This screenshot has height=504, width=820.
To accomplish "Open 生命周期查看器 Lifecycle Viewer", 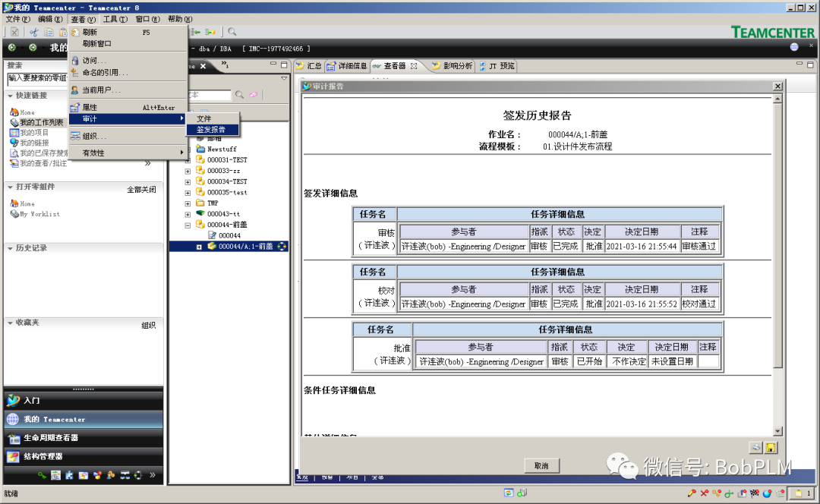I will pos(84,438).
